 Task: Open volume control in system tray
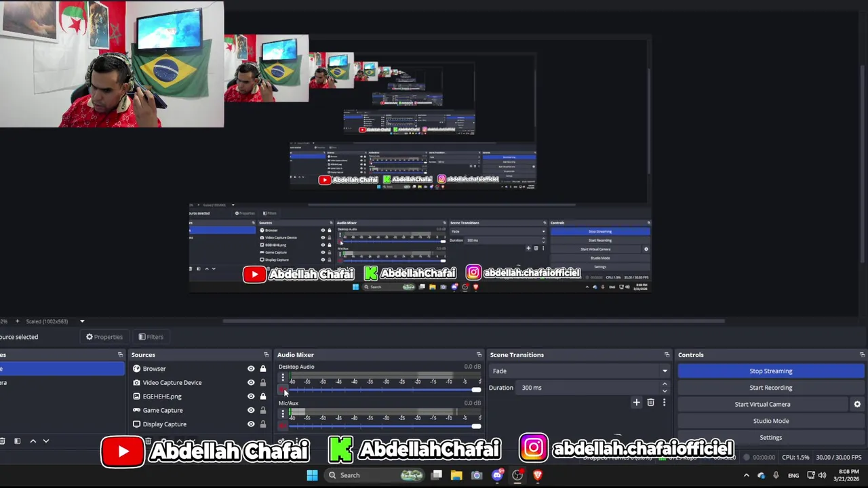click(822, 475)
